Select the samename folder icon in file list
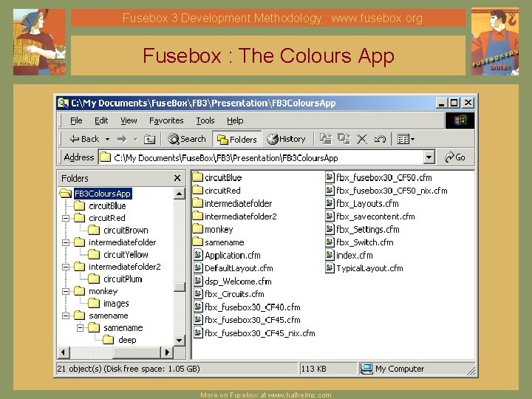Viewport: 532px width, 399px height. [197, 242]
